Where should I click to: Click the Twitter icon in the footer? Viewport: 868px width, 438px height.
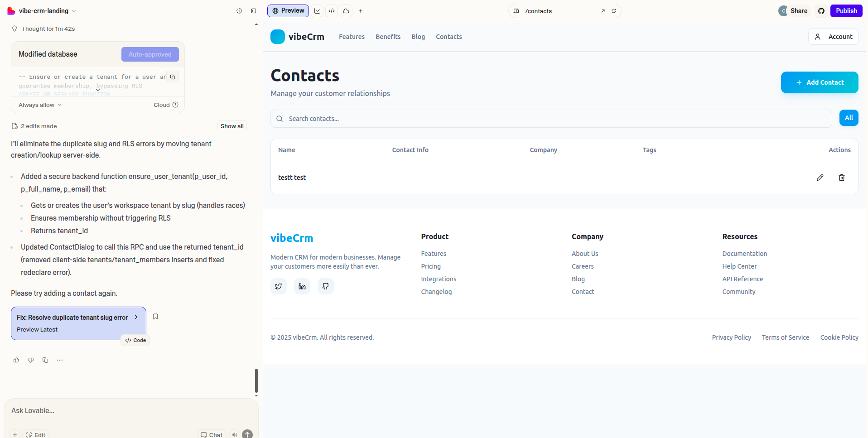279,286
